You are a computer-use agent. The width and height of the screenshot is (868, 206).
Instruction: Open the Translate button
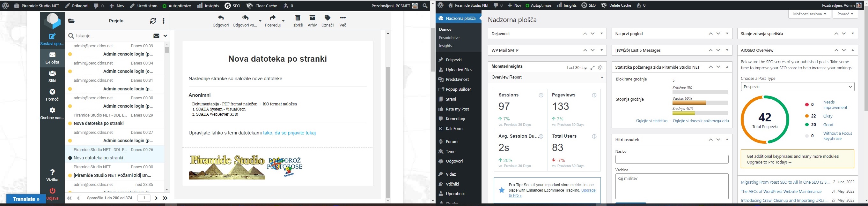(x=26, y=199)
